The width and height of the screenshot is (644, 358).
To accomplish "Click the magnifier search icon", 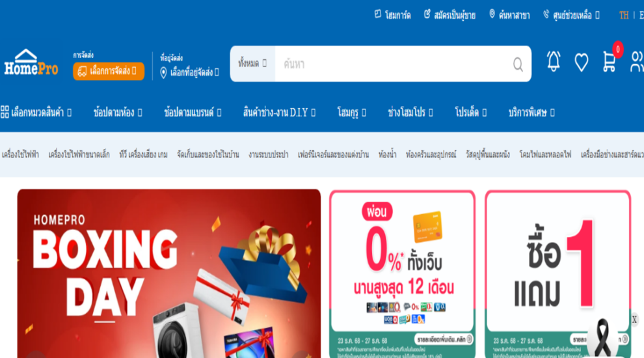I will coord(518,64).
